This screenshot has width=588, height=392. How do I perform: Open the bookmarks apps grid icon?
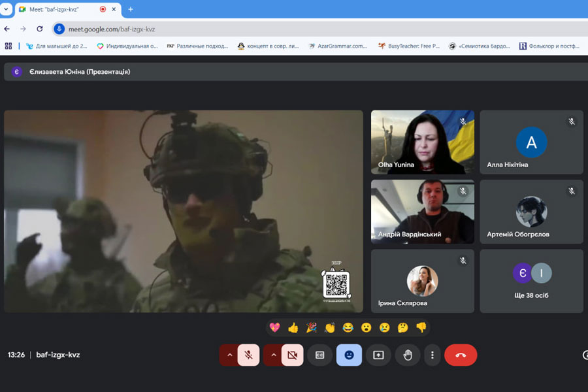click(8, 46)
